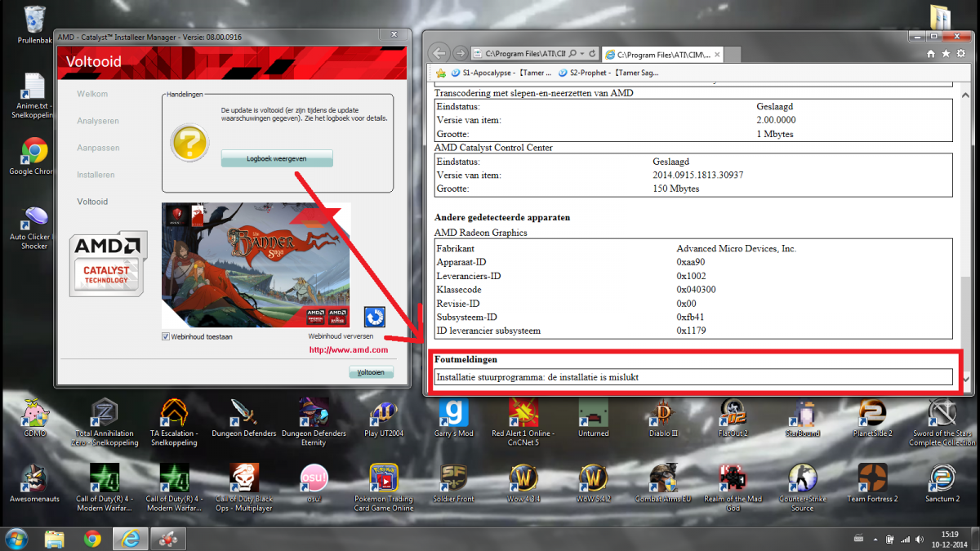Launch the Soldier Front desktop icon

point(454,483)
